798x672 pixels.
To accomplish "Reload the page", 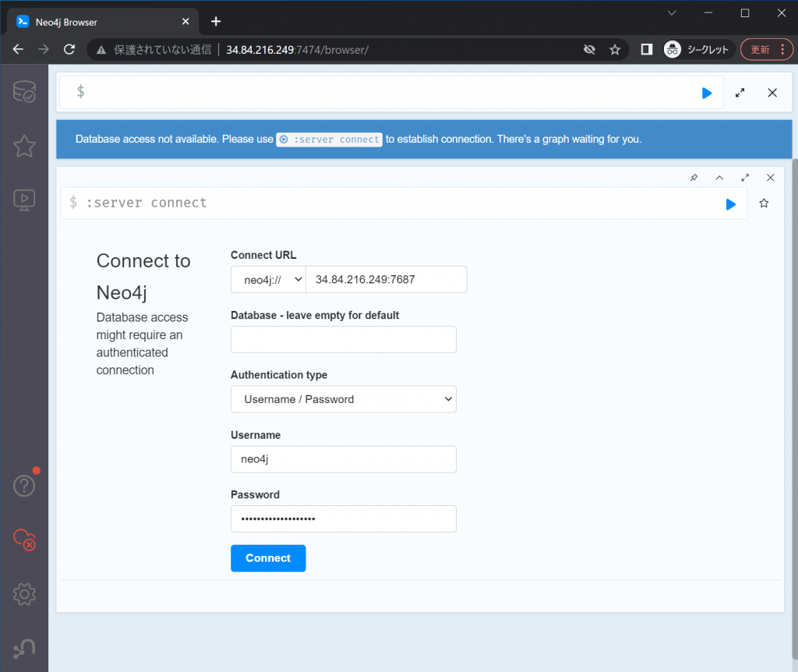I will coord(69,49).
